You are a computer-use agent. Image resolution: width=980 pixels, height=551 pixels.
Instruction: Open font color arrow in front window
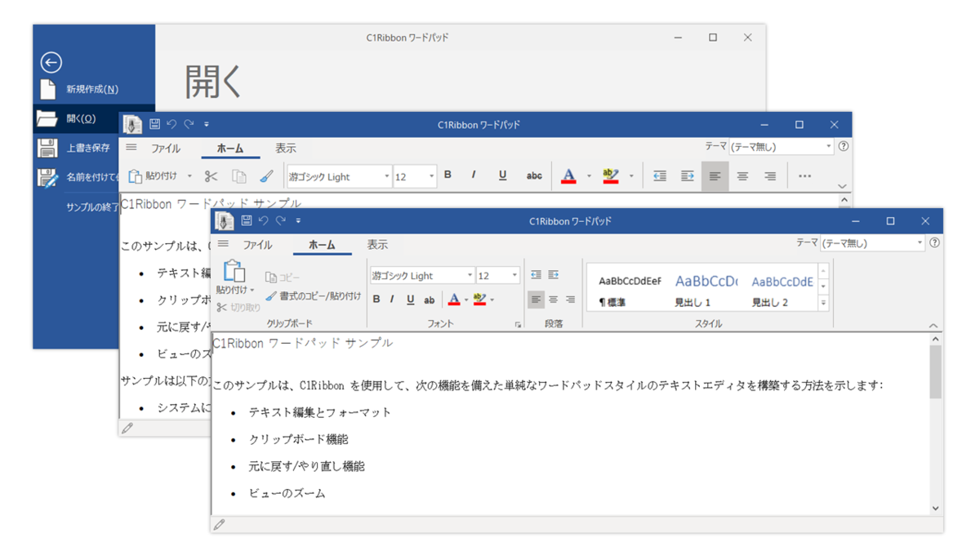[x=466, y=300]
